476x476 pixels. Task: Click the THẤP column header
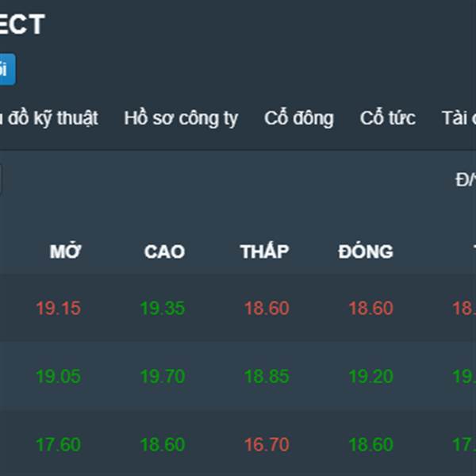[x=264, y=252]
